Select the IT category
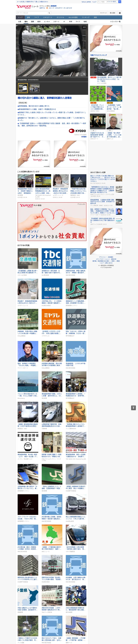138x644 pixels. click(x=64, y=21)
